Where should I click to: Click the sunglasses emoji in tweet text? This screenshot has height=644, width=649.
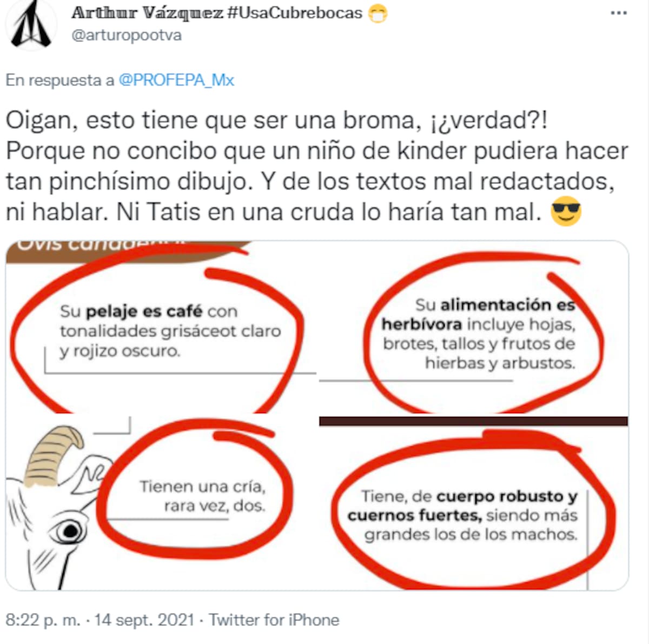coord(566,211)
